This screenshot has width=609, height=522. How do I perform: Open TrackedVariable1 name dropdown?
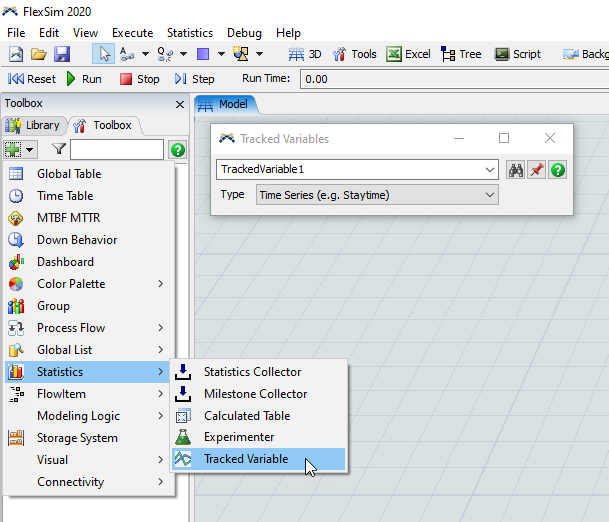pos(489,169)
